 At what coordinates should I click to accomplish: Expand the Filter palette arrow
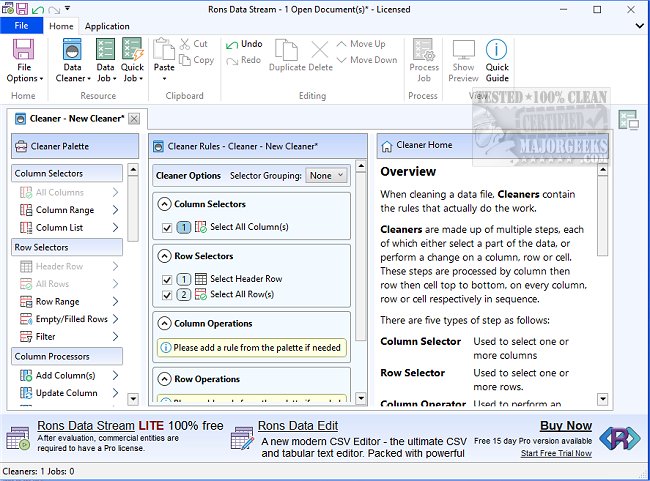click(115, 336)
